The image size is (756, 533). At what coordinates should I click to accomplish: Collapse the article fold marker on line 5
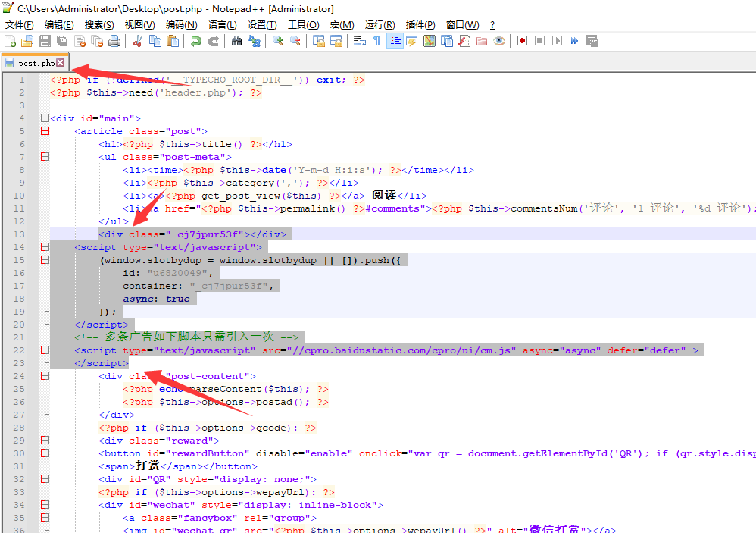[45, 131]
